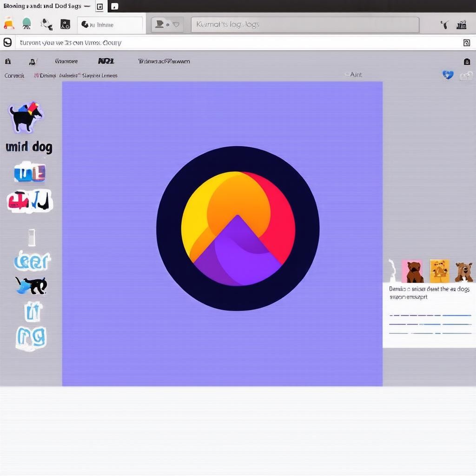Select the red and black sticker in sidebar
Image resolution: width=476 pixels, height=476 pixels.
coord(30,201)
